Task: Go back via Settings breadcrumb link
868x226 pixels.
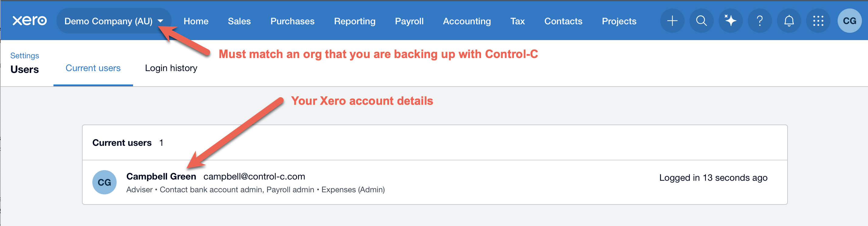Action: click(25, 56)
